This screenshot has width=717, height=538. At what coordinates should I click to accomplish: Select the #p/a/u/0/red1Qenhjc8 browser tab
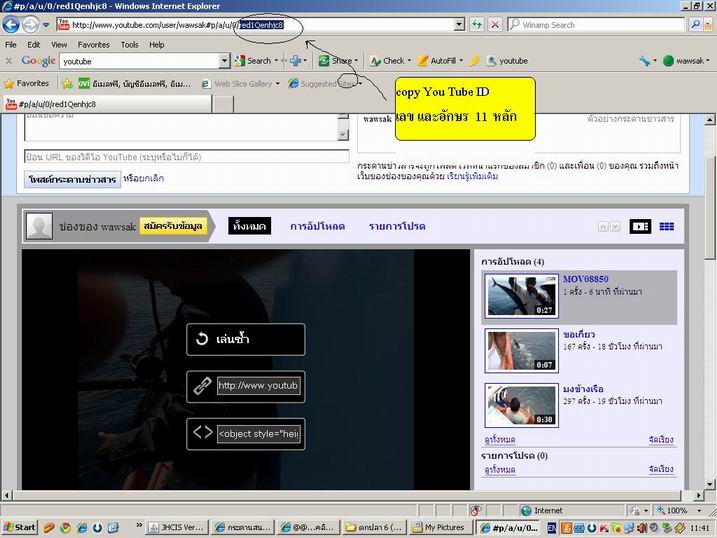coord(107,104)
